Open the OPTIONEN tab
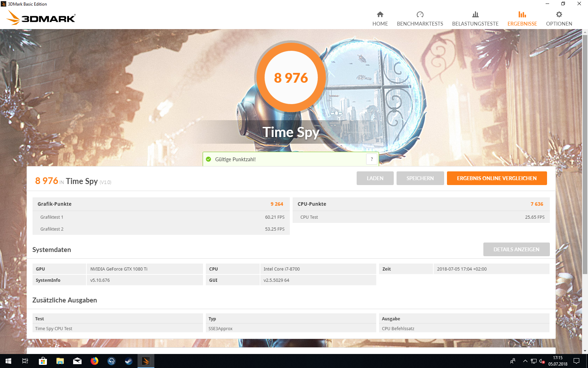 click(559, 19)
